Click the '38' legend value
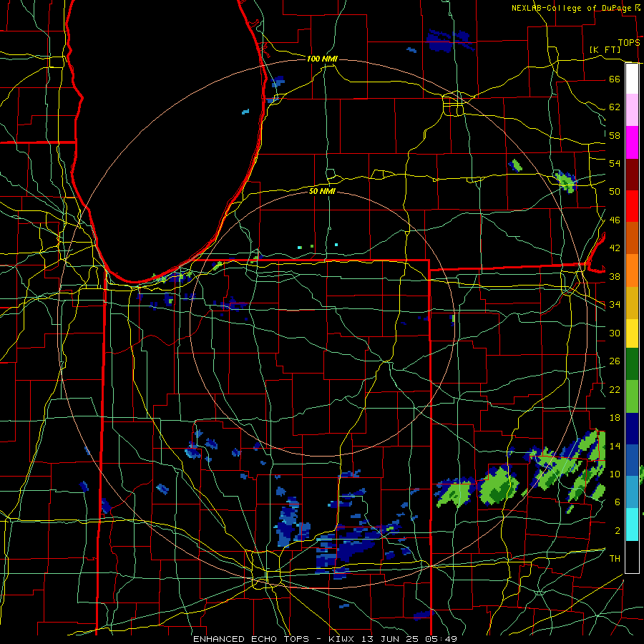 tap(615, 276)
